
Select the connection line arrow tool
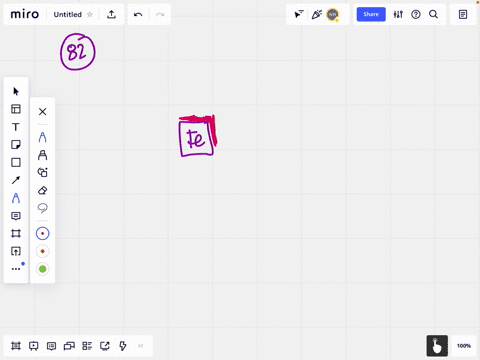16,180
